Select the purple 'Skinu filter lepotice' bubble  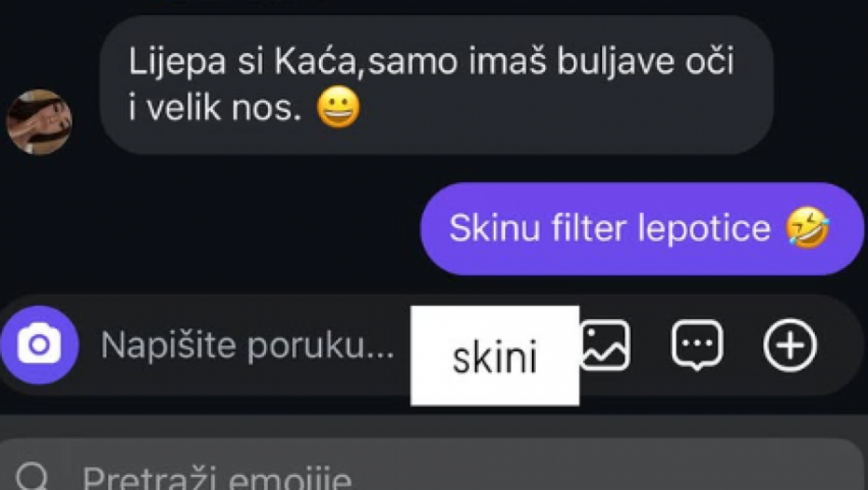tap(642, 229)
